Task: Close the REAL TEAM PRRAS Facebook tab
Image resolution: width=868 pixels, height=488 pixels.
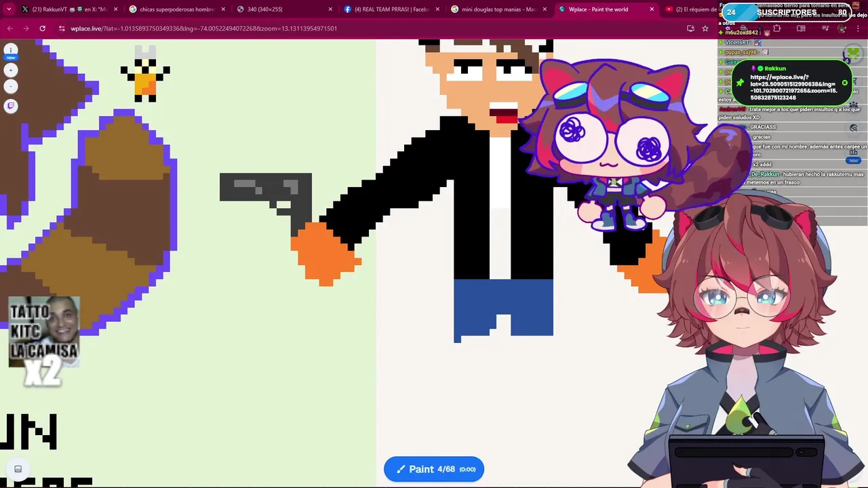Action: 437,9
